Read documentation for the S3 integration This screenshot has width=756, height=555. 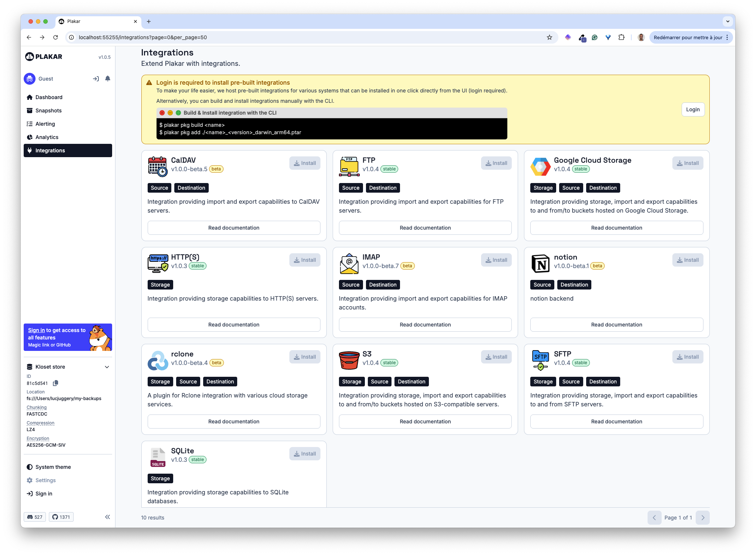(x=425, y=421)
